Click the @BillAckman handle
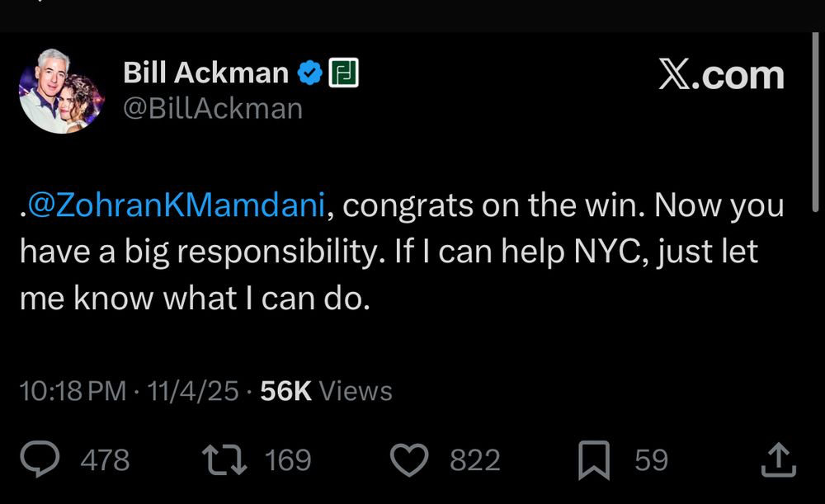The width and height of the screenshot is (825, 504). click(x=213, y=108)
